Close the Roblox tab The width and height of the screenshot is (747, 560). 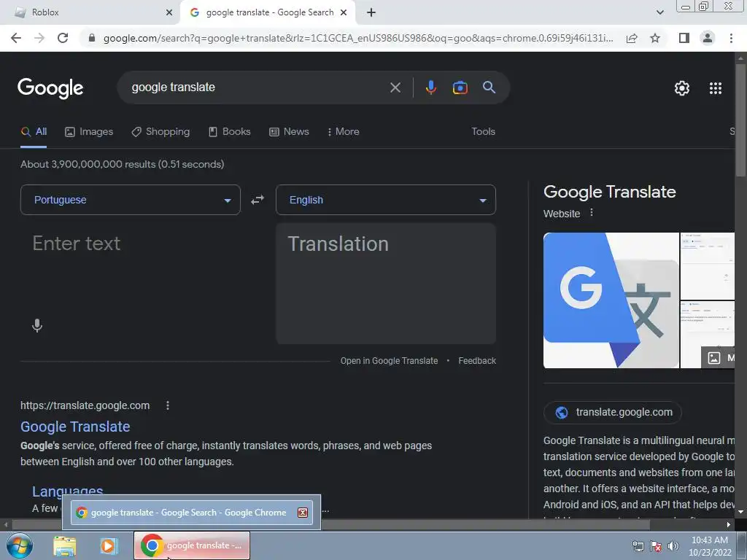(x=169, y=12)
